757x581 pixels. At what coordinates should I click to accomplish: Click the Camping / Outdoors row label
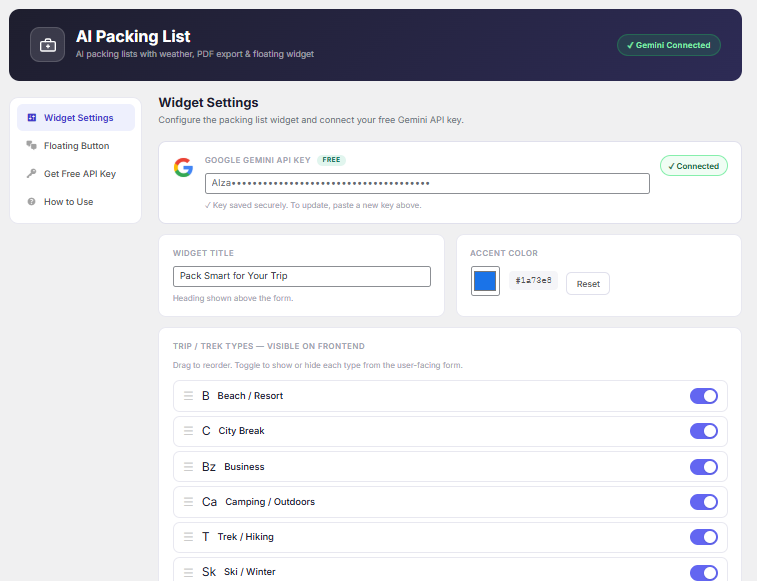point(270,502)
